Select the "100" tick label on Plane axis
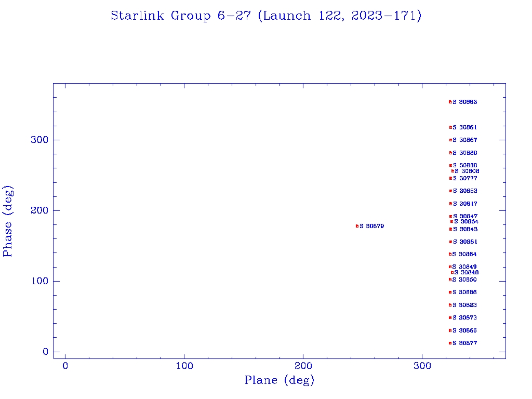Image resolution: width=532 pixels, height=399 pixels. [184, 366]
